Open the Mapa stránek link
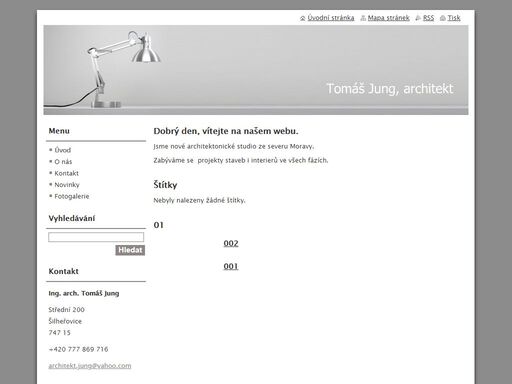This screenshot has height=384, width=512. [389, 18]
